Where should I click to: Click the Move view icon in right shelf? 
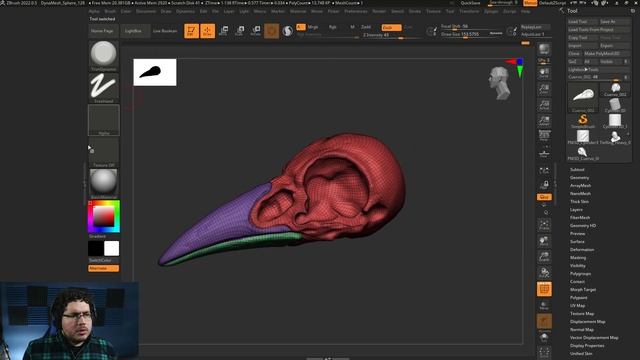click(x=544, y=241)
